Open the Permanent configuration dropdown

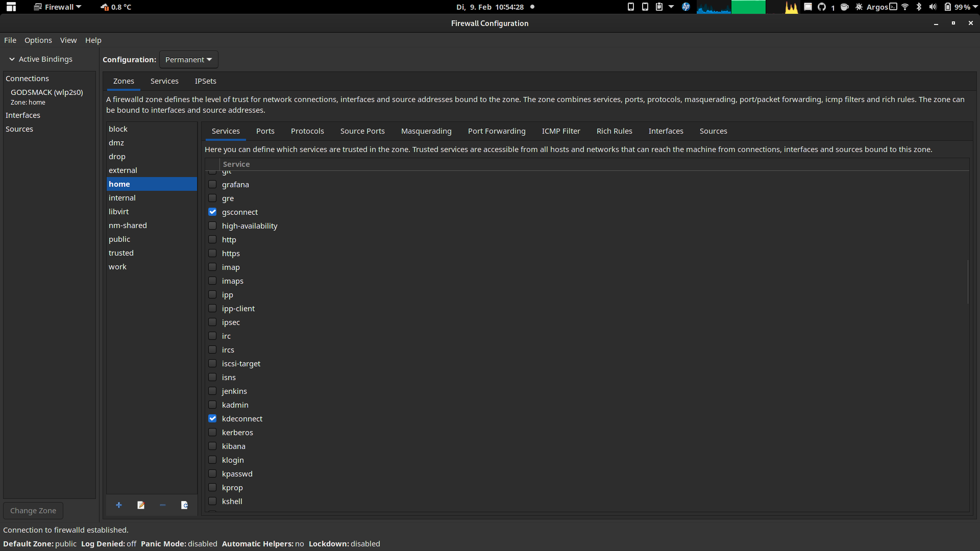pyautogui.click(x=188, y=59)
